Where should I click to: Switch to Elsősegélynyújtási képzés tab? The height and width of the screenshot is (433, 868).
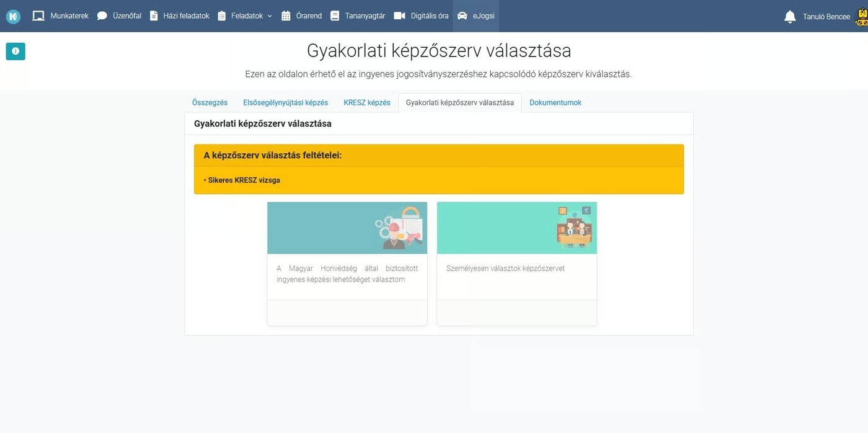pos(286,103)
